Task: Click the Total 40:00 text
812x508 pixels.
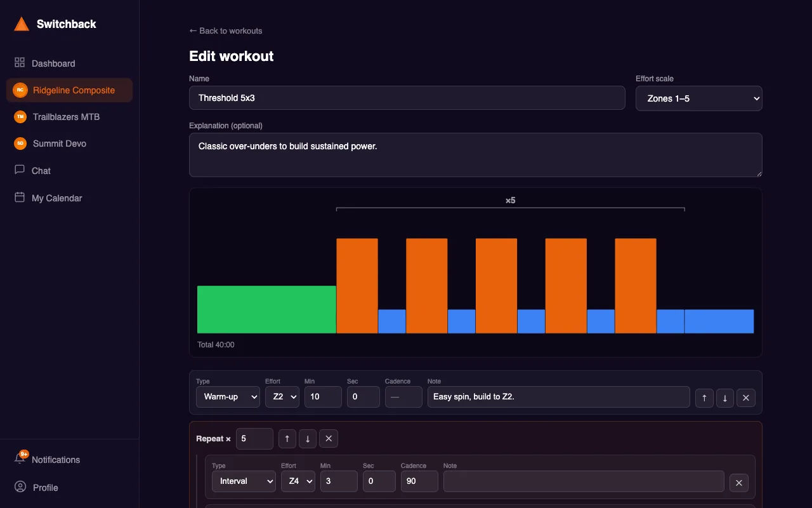Action: click(216, 345)
